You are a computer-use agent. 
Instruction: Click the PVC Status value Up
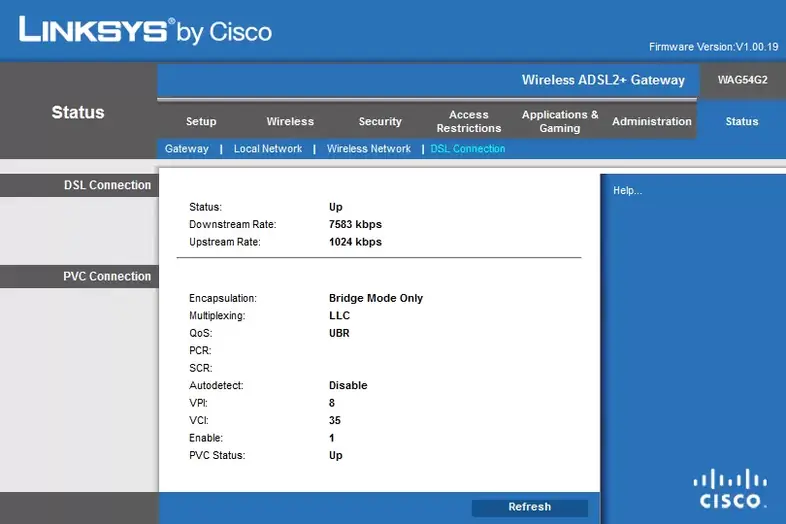(x=336, y=455)
